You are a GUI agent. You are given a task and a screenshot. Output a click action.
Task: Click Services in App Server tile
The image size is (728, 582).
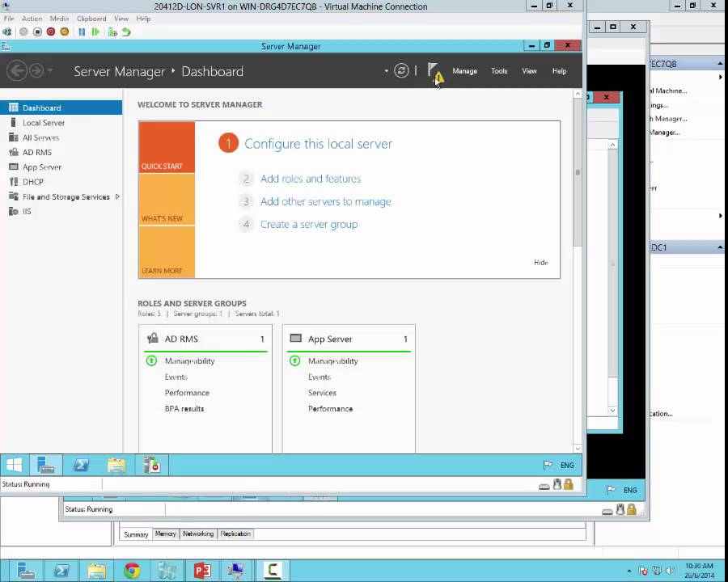coord(322,393)
